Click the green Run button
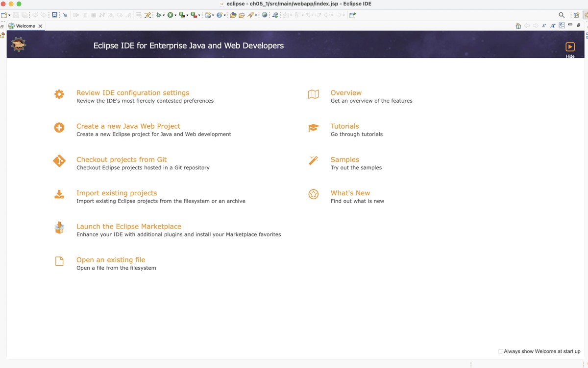The image size is (588, 368). (x=170, y=15)
